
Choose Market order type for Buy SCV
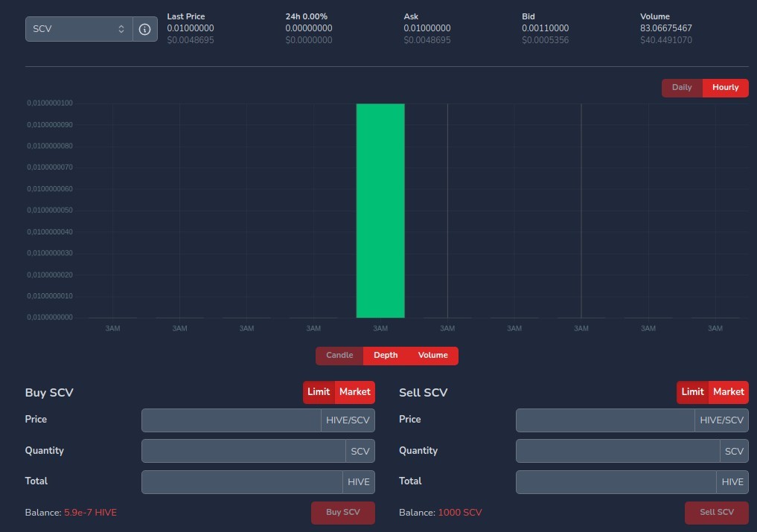355,392
